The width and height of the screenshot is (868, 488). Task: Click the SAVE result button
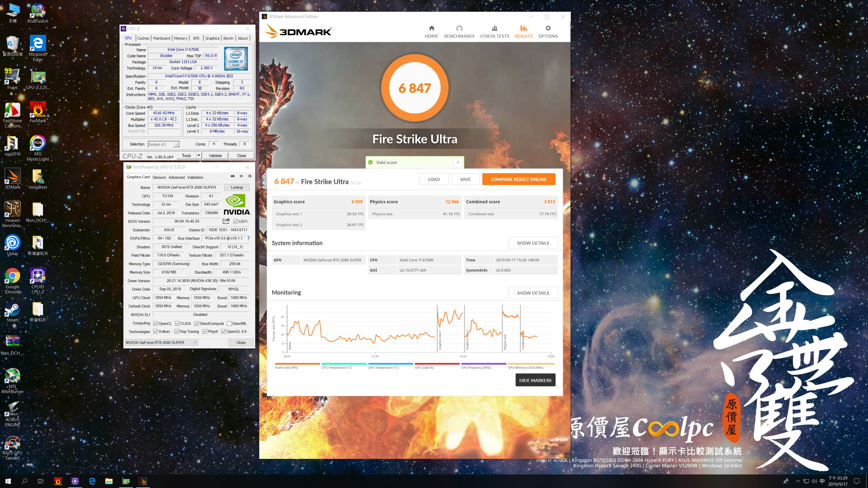coord(465,179)
